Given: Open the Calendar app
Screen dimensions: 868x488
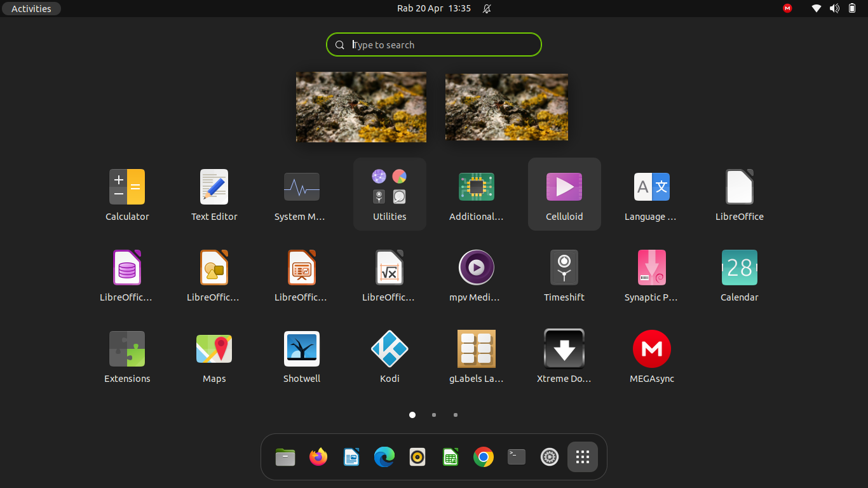Looking at the screenshot, I should click(740, 274).
